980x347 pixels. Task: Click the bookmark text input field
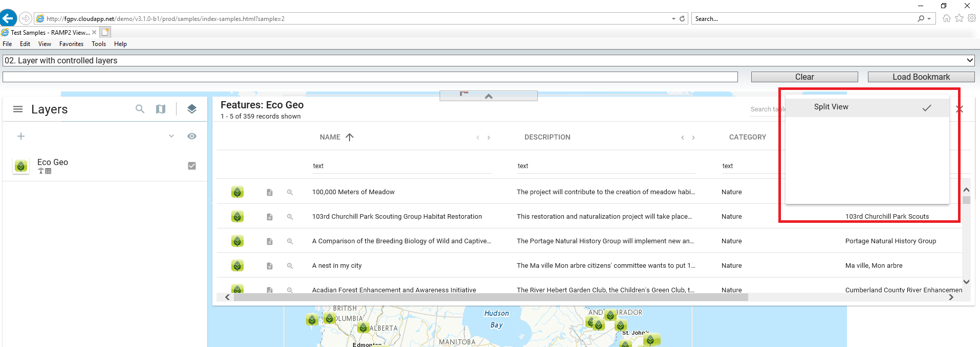(x=370, y=77)
